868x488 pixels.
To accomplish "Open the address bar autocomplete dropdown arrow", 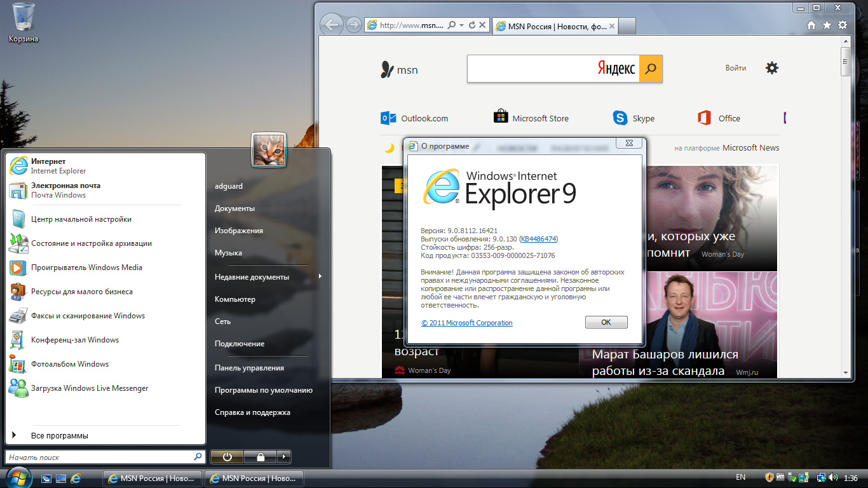I will (x=461, y=25).
